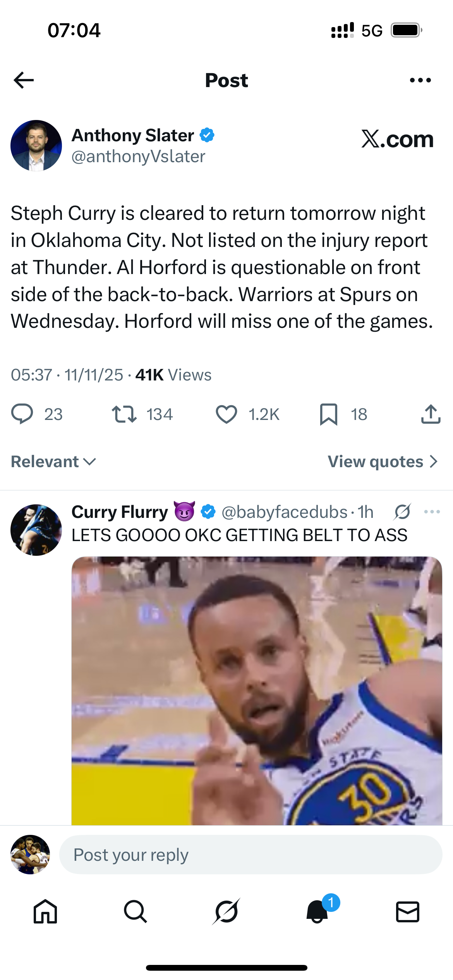Expand the Relevant sort dropdown

[53, 461]
